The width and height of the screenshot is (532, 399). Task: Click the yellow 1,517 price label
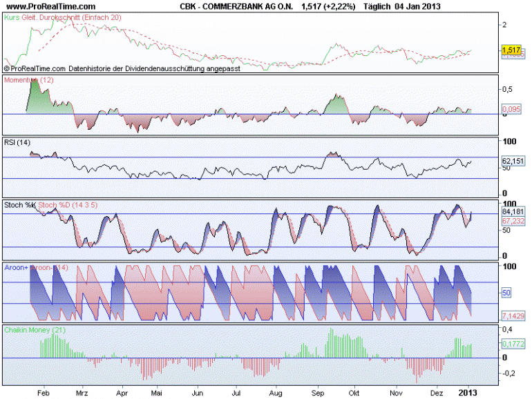[511, 50]
